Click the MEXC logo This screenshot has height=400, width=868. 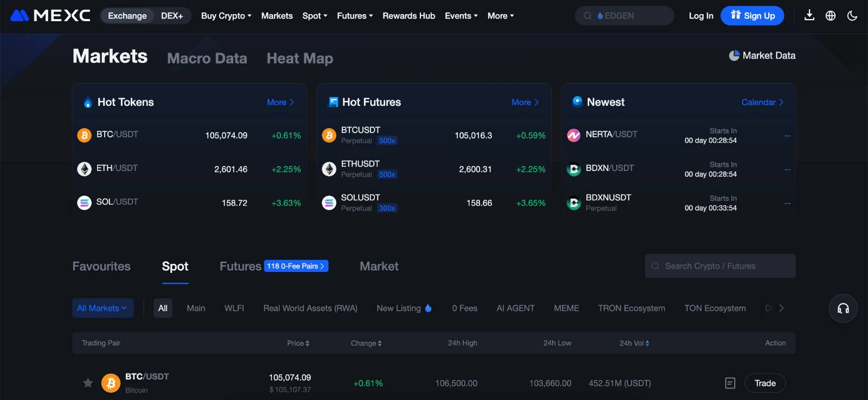coord(50,16)
